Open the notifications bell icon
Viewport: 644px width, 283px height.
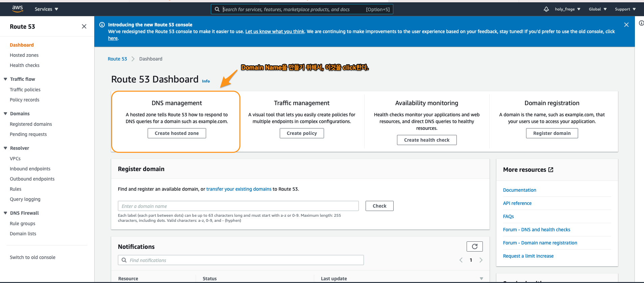[x=546, y=9]
